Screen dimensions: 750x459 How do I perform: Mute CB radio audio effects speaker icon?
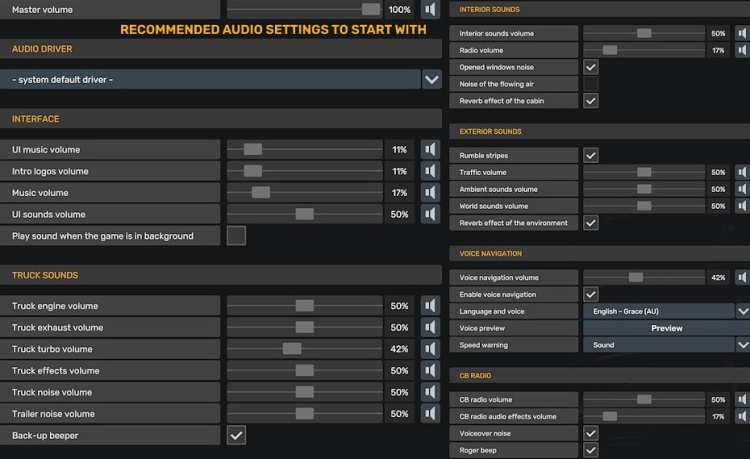[742, 416]
